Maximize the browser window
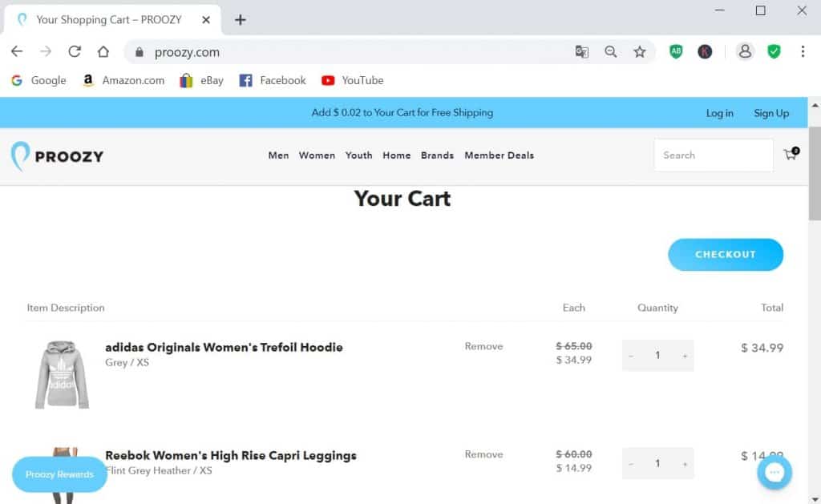821x504 pixels. coord(761,10)
